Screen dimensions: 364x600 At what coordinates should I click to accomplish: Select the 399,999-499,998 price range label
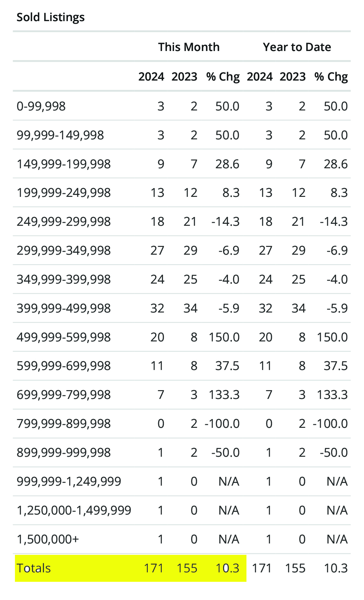click(x=64, y=308)
